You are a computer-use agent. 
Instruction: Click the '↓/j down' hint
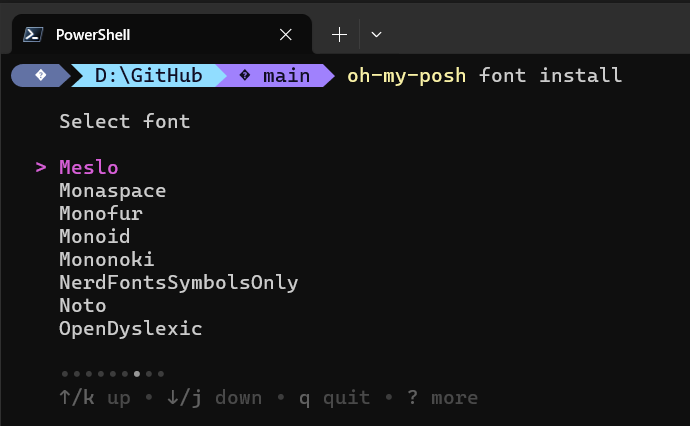coord(215,398)
